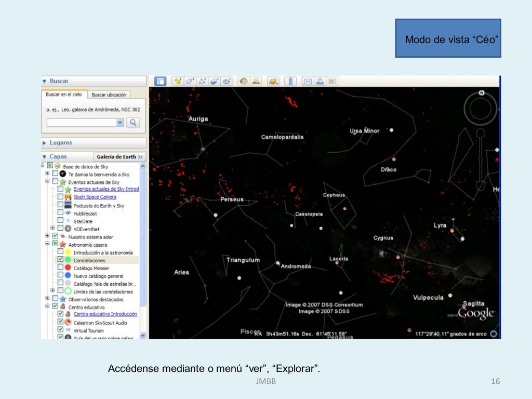Collapse Astronomía casera node
The height and width of the screenshot is (399, 532).
47,244
